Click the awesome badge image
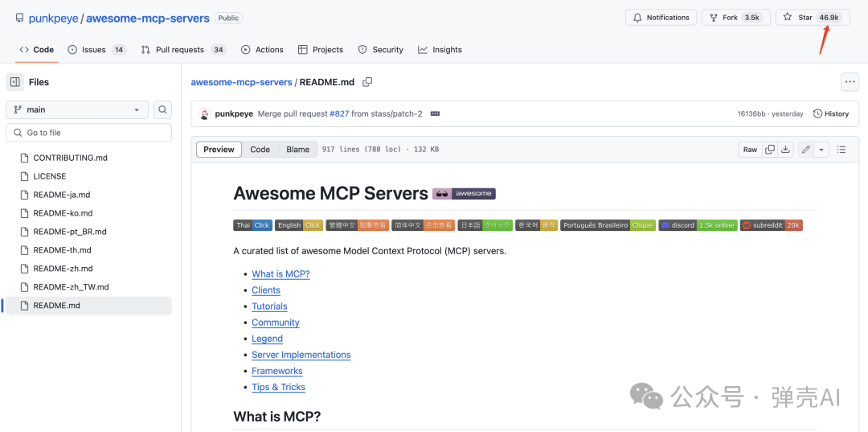Screen dimensions: 868x432 click(464, 194)
